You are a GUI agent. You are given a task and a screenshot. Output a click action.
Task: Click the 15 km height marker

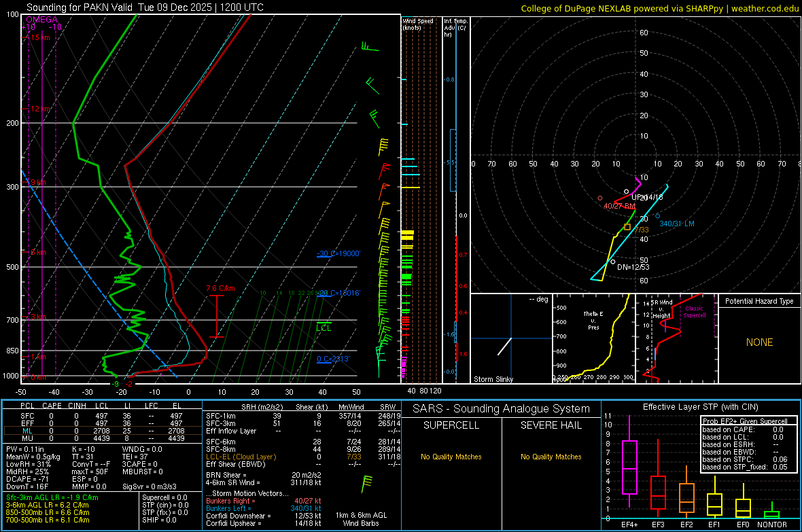pyautogui.click(x=40, y=37)
